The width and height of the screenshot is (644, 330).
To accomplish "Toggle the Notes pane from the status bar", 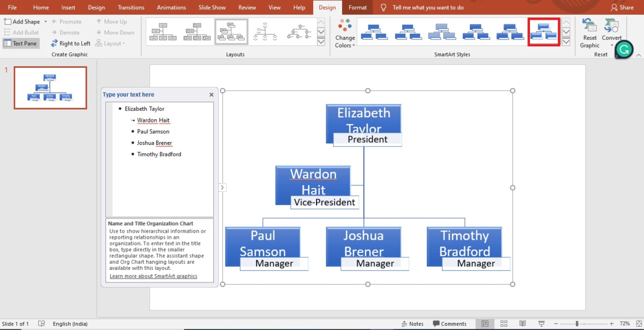I will (413, 323).
